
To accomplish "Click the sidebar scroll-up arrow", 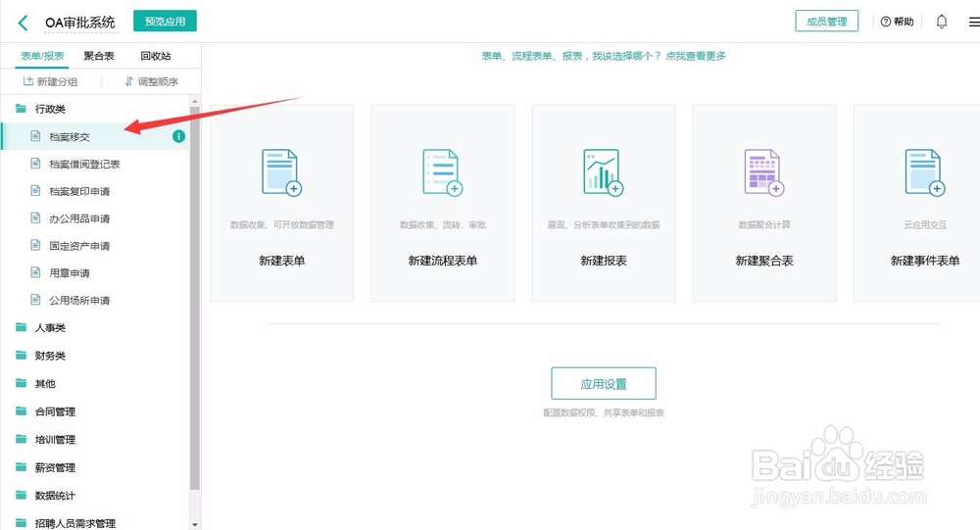I will pyautogui.click(x=194, y=101).
